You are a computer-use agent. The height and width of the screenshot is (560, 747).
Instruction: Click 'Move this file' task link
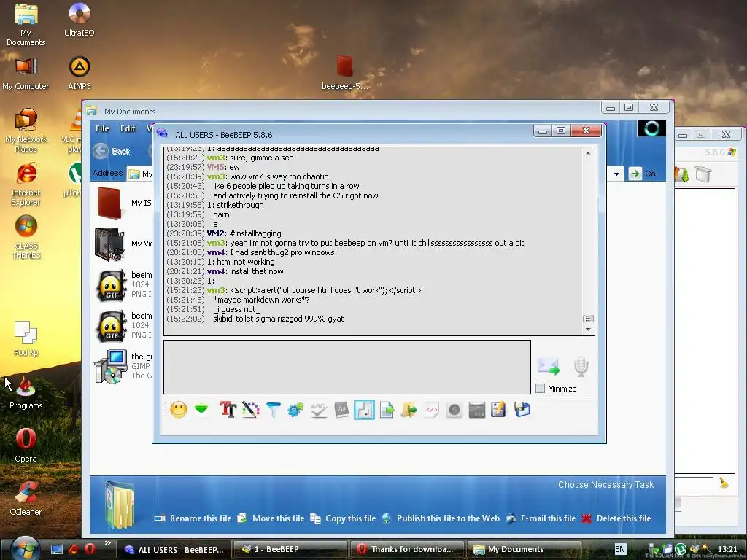271,518
